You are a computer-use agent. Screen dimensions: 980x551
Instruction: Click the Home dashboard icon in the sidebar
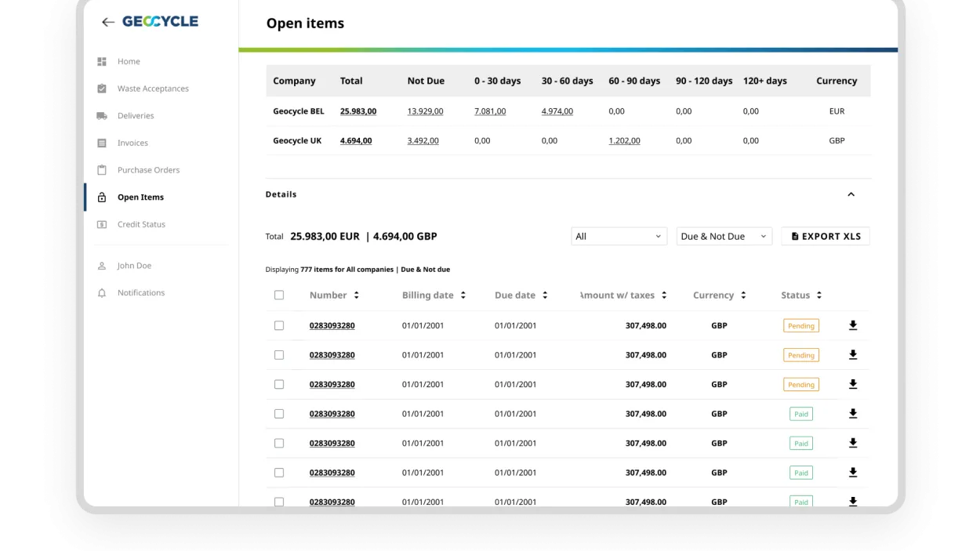point(102,61)
